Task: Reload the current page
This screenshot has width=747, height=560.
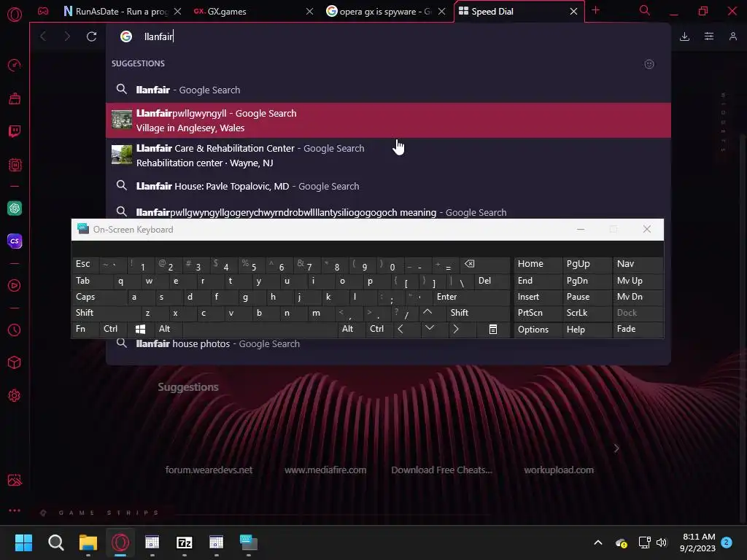Action: [91, 36]
